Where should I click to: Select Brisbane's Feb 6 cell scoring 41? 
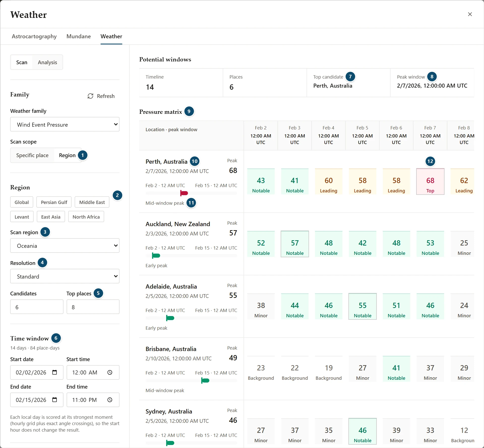396,369
